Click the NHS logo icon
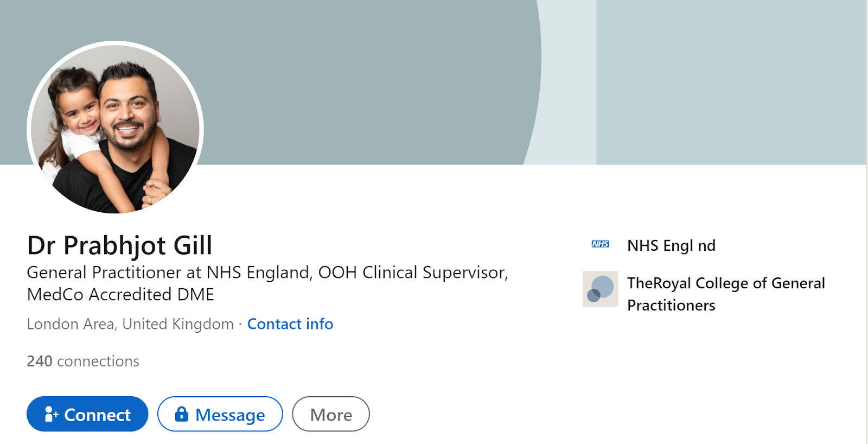868x444 pixels. pos(600,244)
